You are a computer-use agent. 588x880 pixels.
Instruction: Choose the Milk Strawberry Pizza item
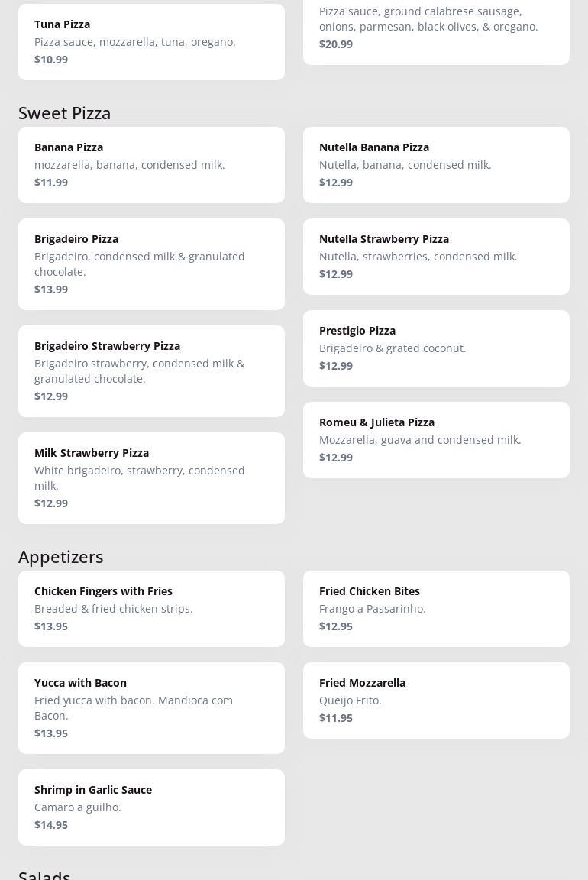coord(151,477)
